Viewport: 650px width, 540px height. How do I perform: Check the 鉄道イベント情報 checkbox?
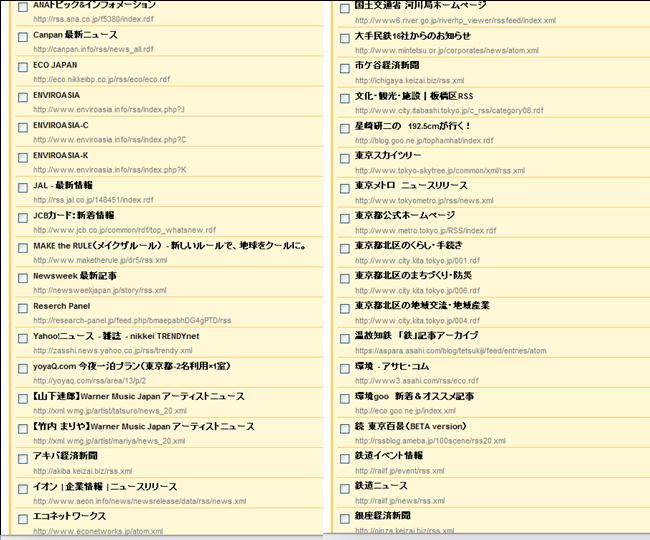(x=345, y=459)
